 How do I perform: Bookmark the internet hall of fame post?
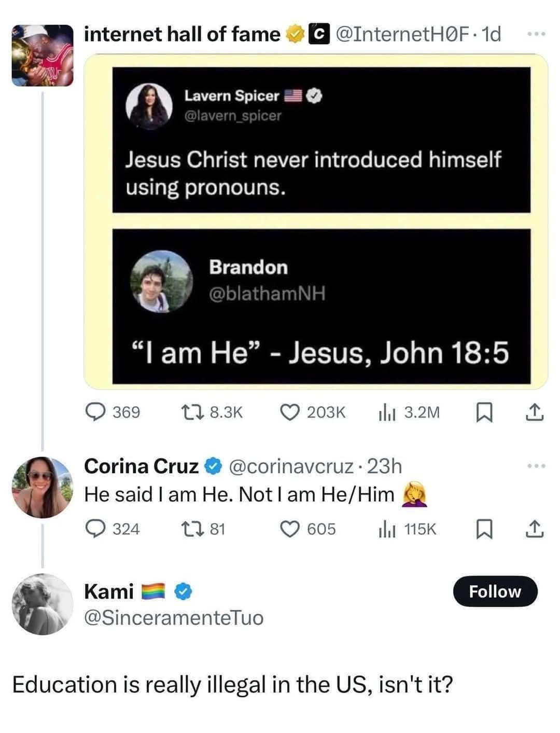(x=483, y=412)
